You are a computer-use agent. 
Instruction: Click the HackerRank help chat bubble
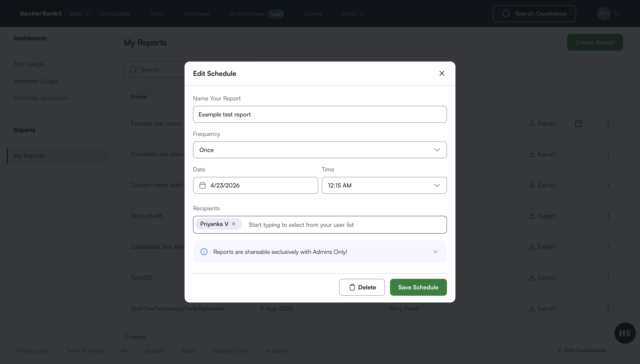pyautogui.click(x=625, y=333)
